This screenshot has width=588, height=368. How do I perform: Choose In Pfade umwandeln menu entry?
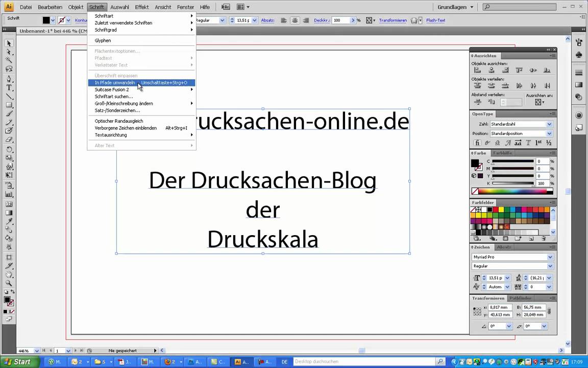pos(141,83)
